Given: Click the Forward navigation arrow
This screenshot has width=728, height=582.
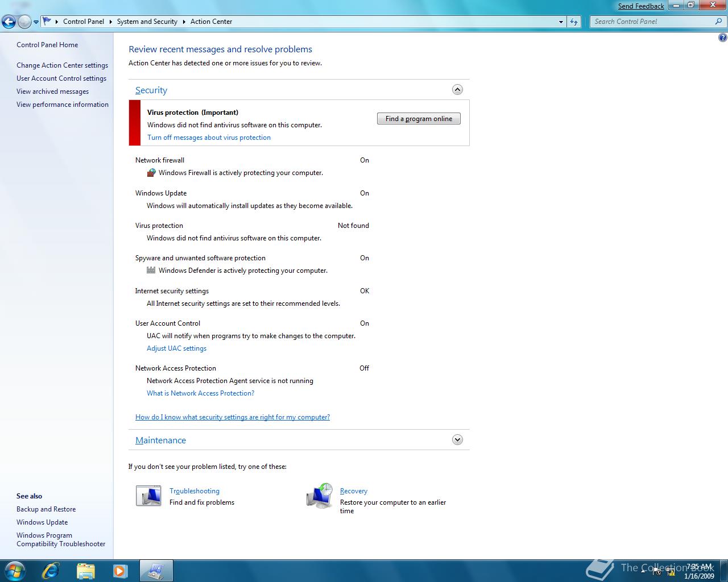Looking at the screenshot, I should click(x=24, y=22).
